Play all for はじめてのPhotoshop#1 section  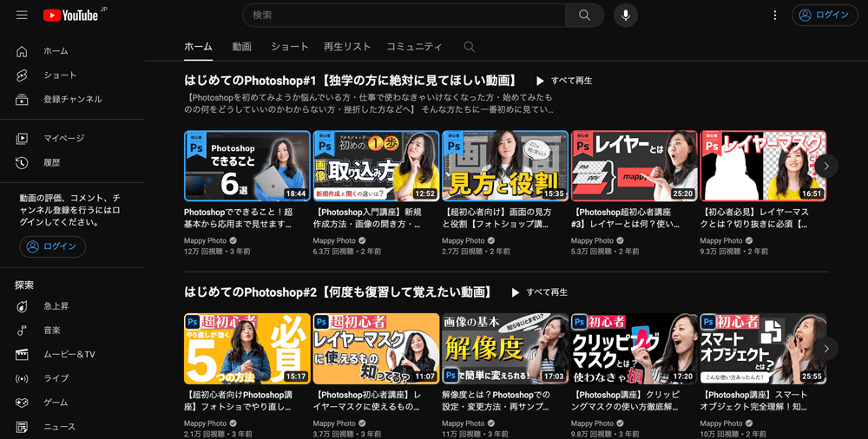click(x=563, y=81)
